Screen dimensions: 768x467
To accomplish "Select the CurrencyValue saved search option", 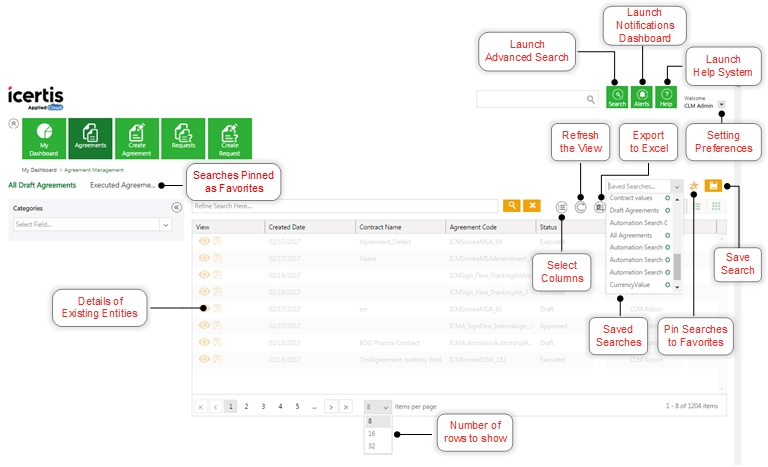I will (x=630, y=285).
